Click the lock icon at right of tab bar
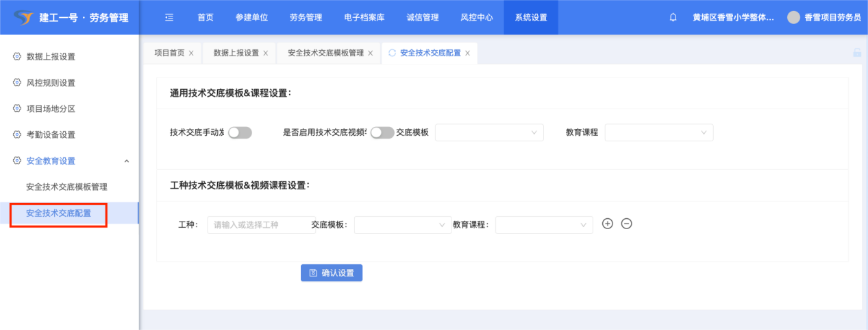Viewport: 868px width, 330px height. tap(856, 53)
